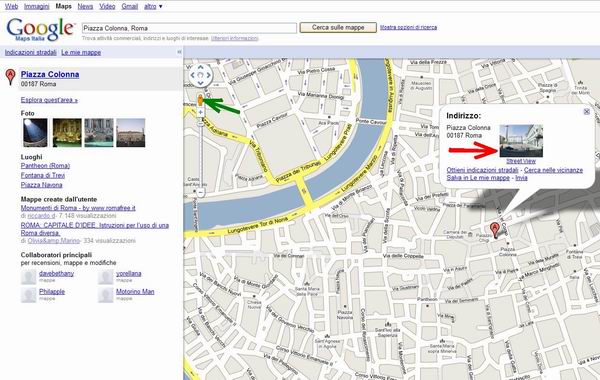Click the Cerca sulle mappe button
600x380 pixels.
[x=338, y=28]
